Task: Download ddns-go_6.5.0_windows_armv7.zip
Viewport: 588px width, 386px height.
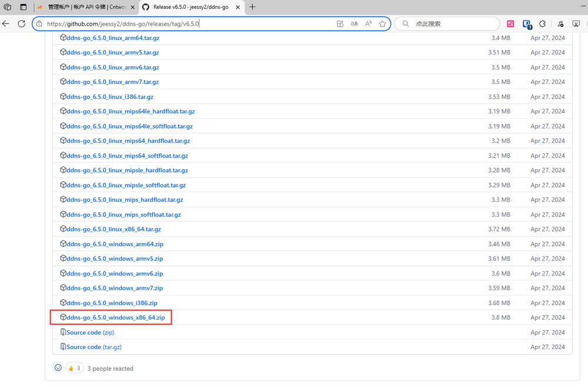Action: click(x=115, y=288)
